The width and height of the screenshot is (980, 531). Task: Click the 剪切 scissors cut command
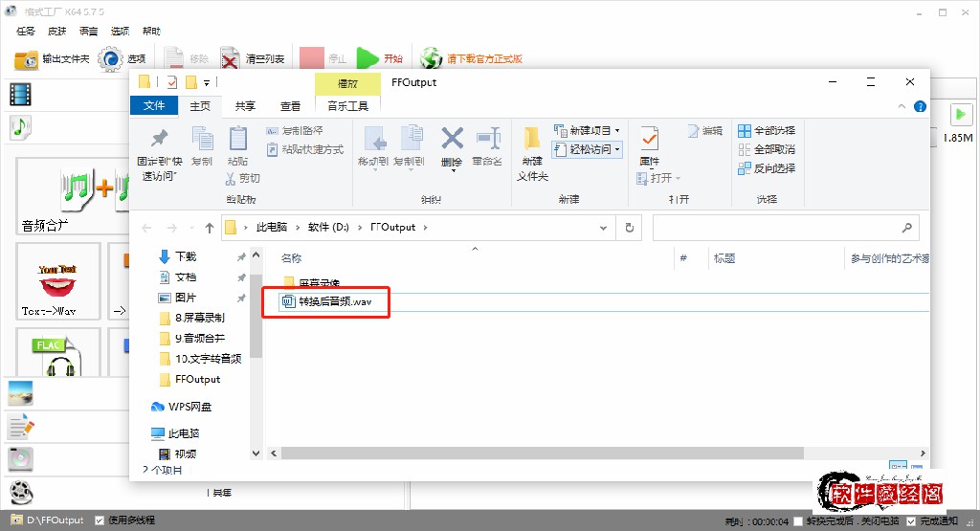[x=242, y=179]
